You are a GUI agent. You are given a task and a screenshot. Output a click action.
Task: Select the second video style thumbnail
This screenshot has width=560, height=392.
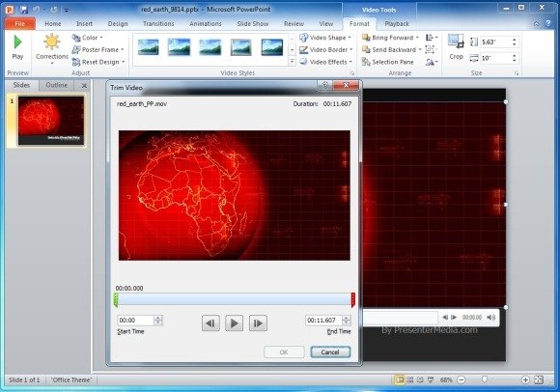pos(179,47)
